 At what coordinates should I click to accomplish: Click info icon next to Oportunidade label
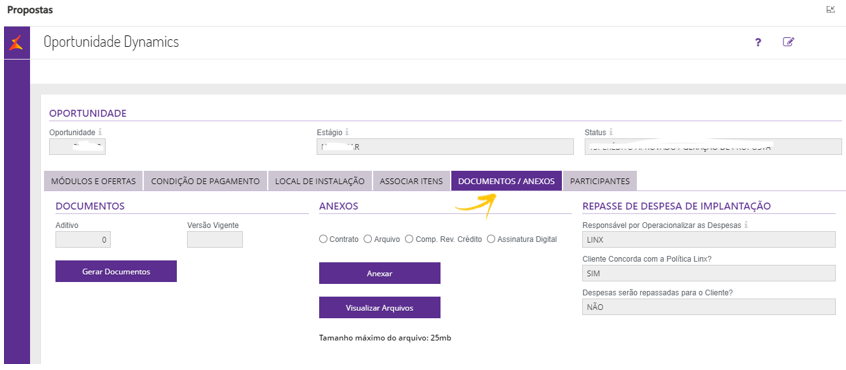[x=100, y=132]
